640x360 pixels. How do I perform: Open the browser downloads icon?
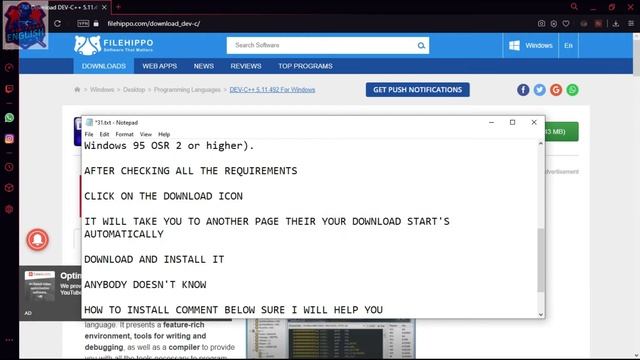tap(616, 24)
